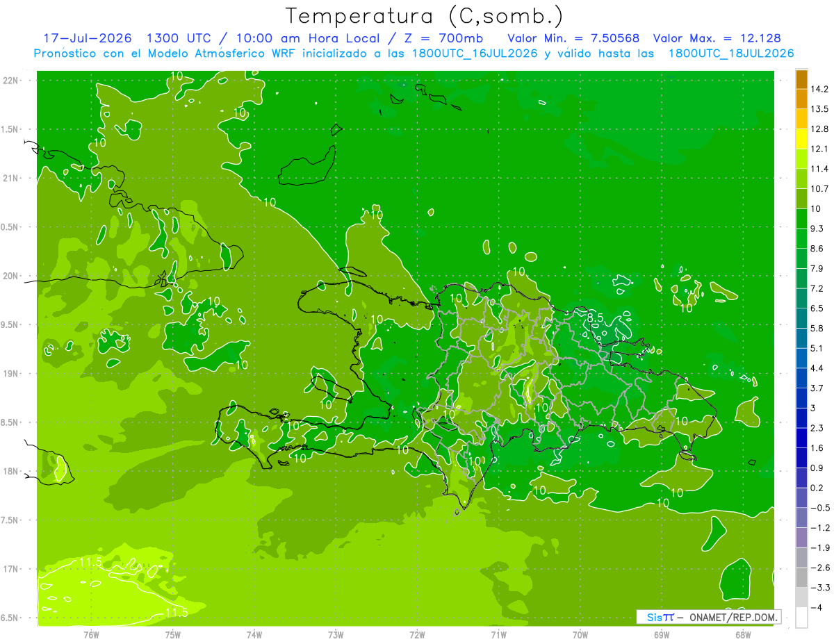Click the 22N latitude axis label
The image size is (834, 644).
[x=11, y=81]
